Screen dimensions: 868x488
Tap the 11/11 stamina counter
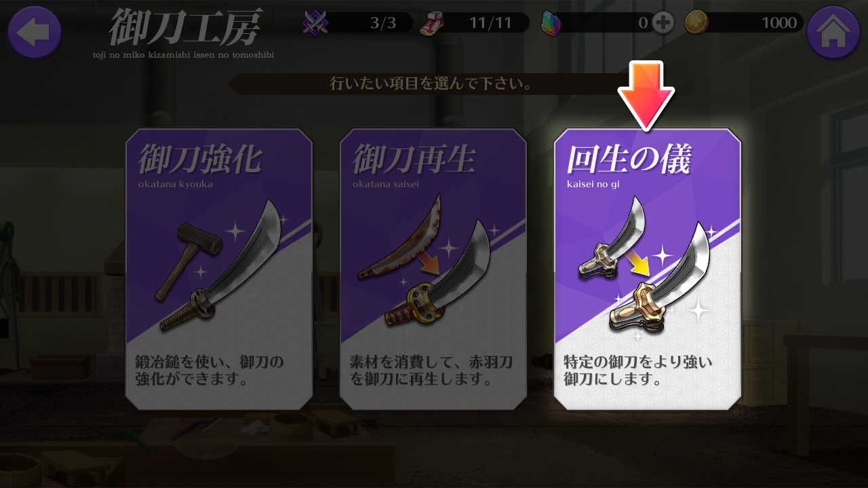(490, 23)
